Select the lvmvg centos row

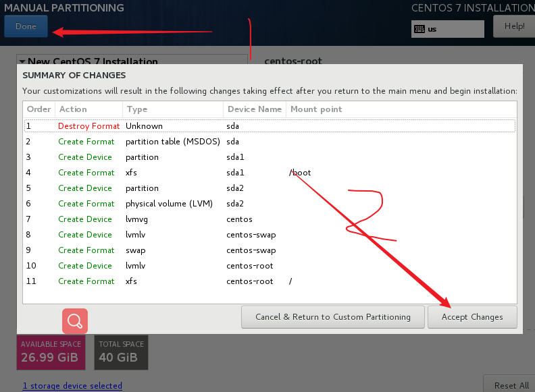(270, 219)
